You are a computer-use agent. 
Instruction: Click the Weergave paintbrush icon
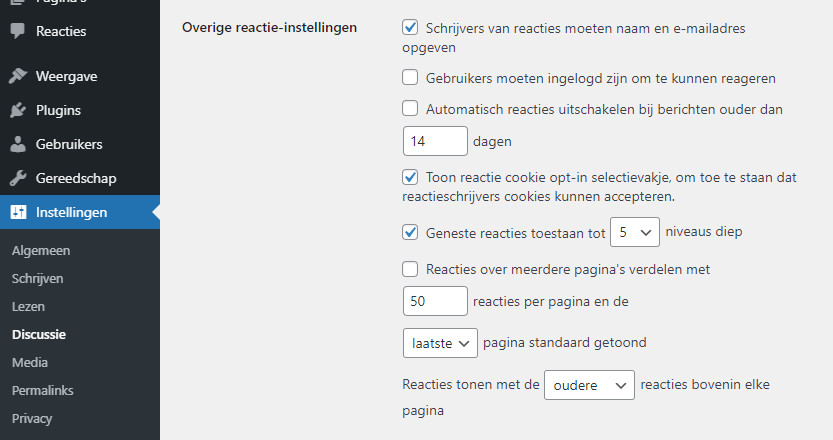click(18, 77)
